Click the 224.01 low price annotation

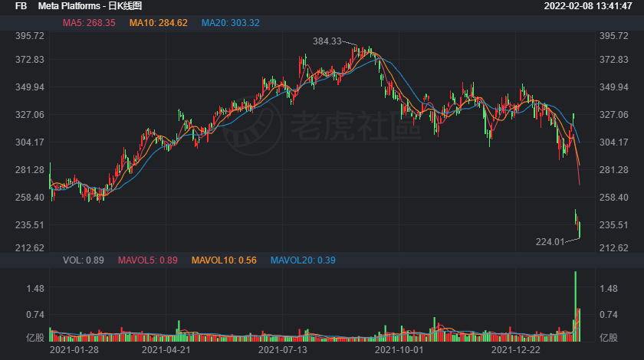click(x=550, y=242)
